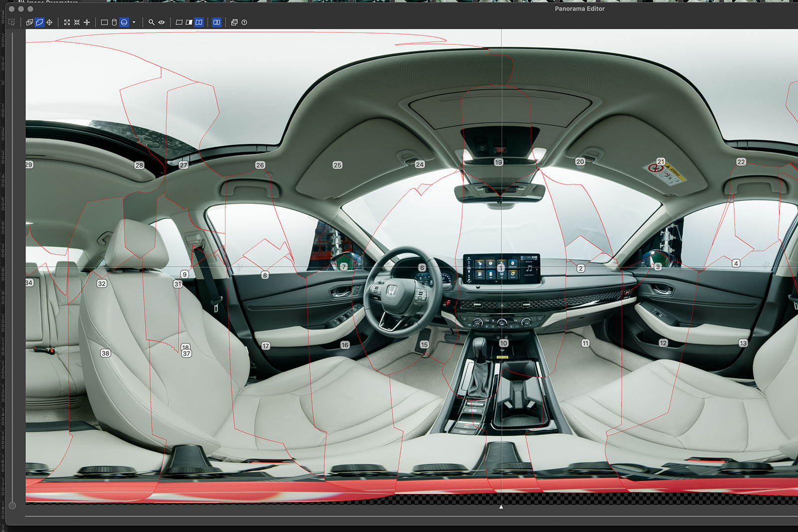Select image number label 16

(x=345, y=345)
